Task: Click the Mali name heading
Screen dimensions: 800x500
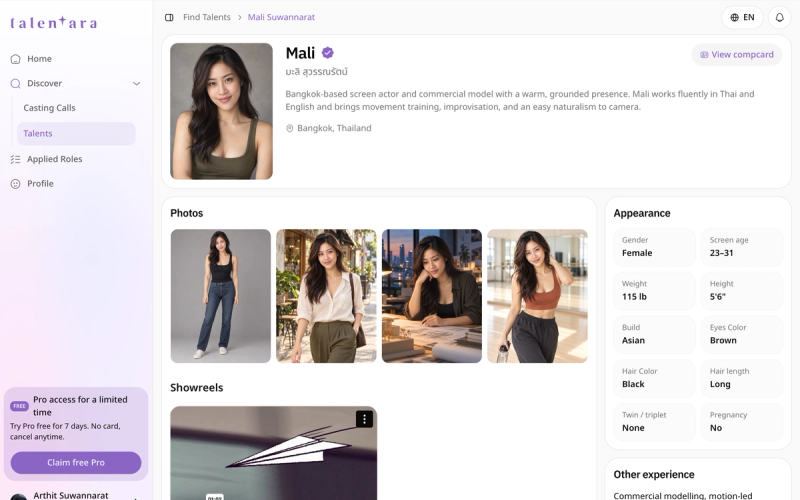Action: coord(300,53)
